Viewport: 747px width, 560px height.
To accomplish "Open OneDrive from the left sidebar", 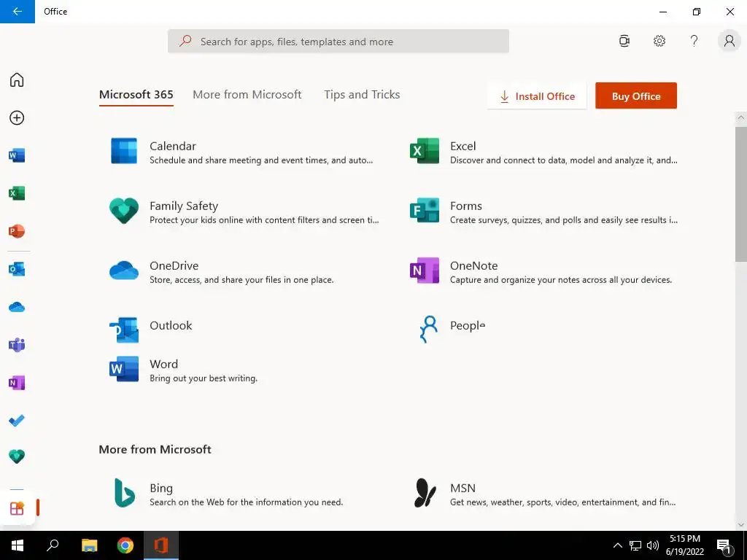I will pos(17,307).
